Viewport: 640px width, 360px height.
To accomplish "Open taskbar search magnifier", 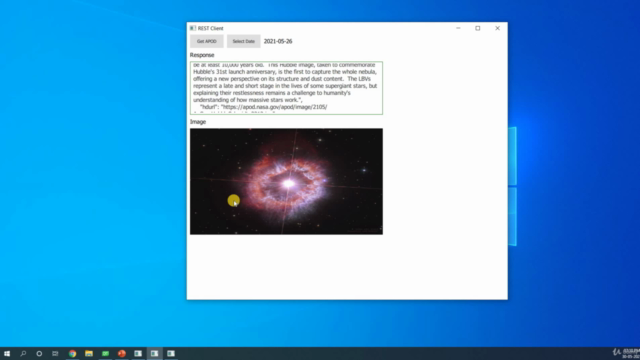I will [23, 353].
